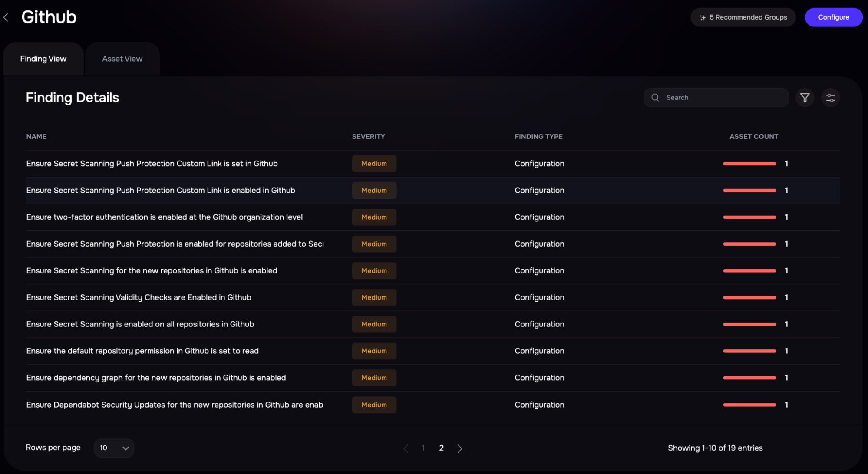Open the settings sliders icon near search
Screen dimensions: 868x474
pyautogui.click(x=831, y=97)
